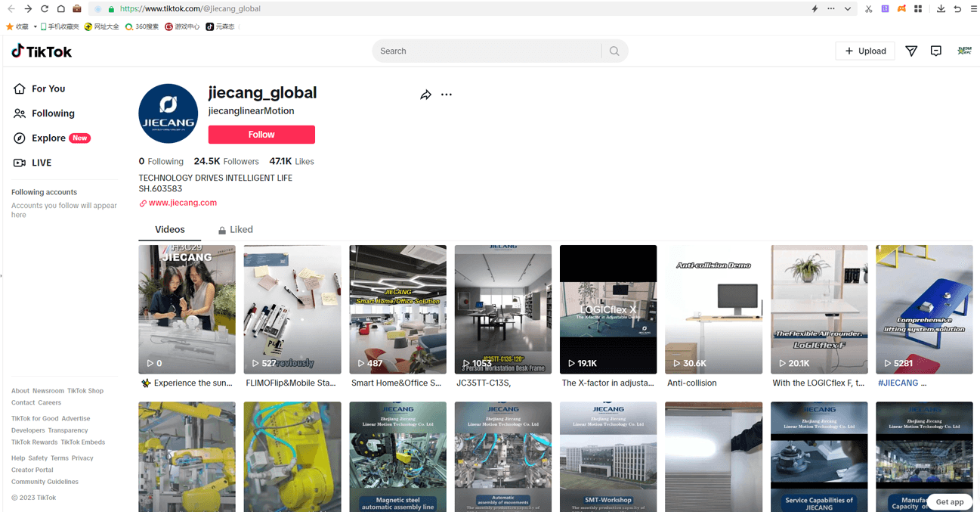Open the www.jiecang.com link

[x=183, y=203]
